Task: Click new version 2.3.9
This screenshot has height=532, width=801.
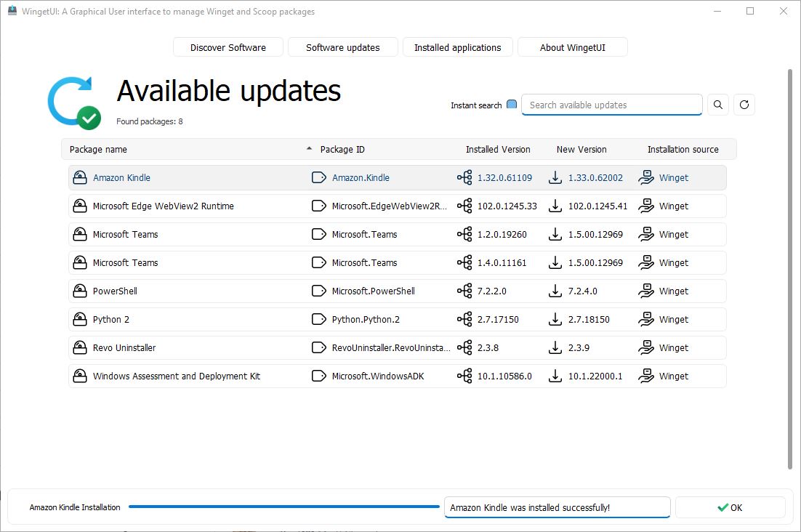Action: click(579, 347)
